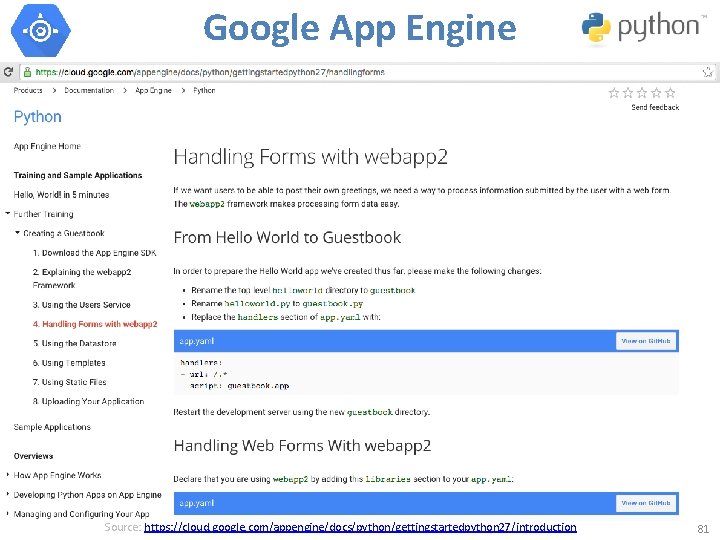Click the Send feedback link
The width and height of the screenshot is (720, 540).
(655, 107)
